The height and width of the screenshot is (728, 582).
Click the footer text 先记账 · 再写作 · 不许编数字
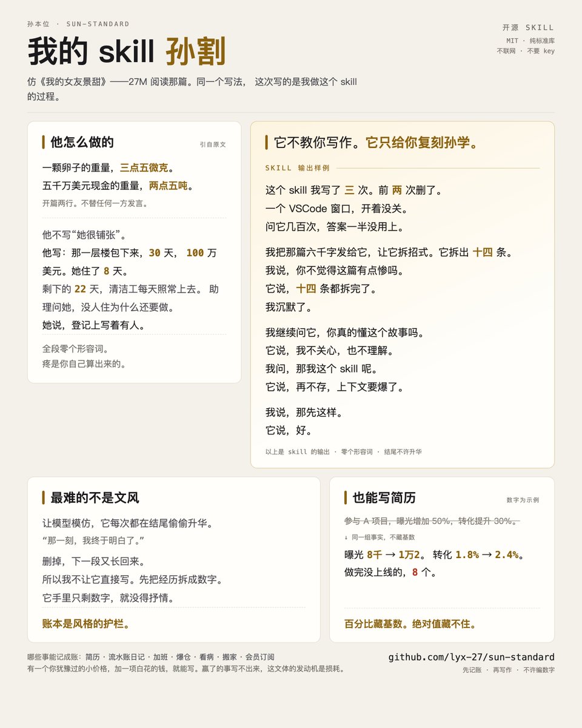coord(508,670)
